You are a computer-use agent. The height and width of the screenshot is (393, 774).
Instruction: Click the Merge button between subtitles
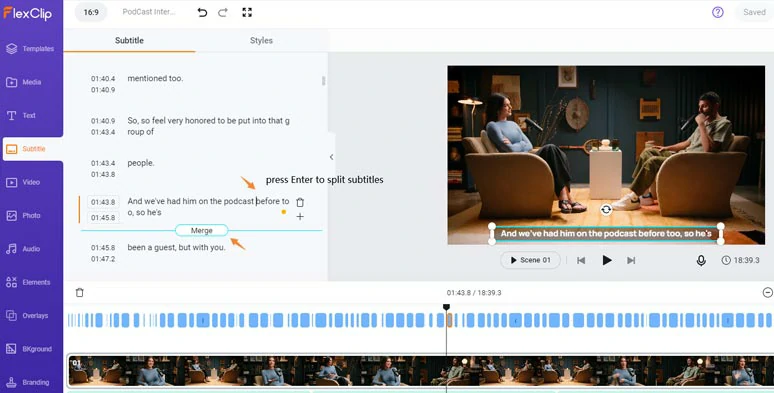point(201,231)
